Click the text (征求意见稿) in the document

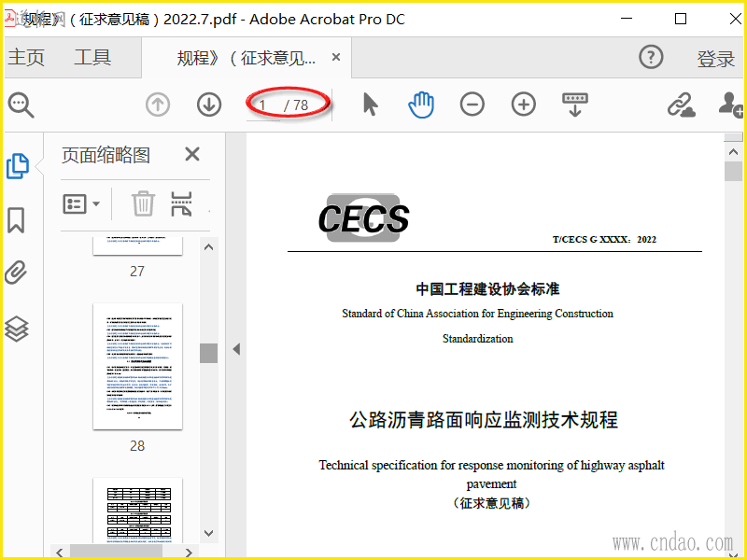(491, 502)
